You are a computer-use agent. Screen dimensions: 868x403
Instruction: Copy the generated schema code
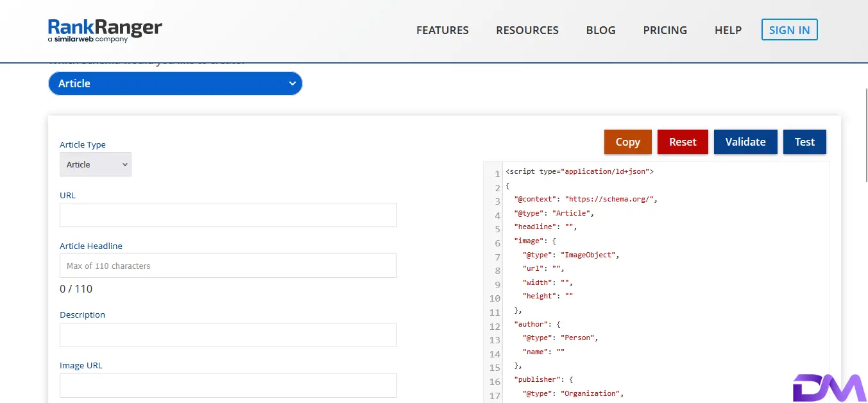coord(627,142)
